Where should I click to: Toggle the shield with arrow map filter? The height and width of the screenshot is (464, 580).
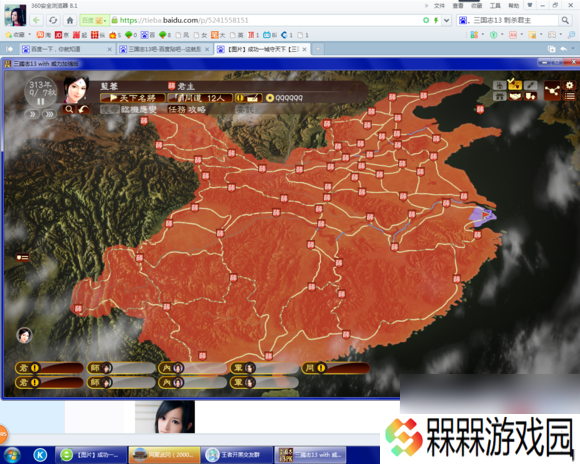click(530, 97)
